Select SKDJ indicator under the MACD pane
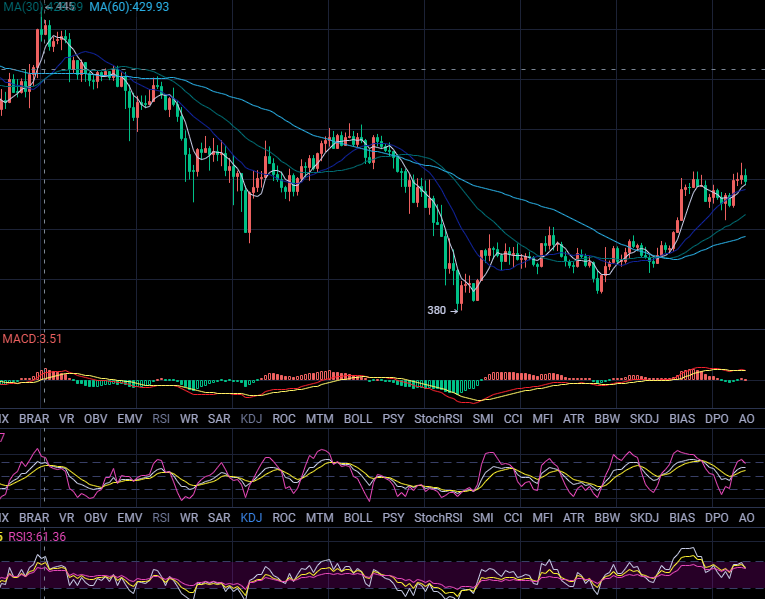Screen dimensions: 765x599 644,419
